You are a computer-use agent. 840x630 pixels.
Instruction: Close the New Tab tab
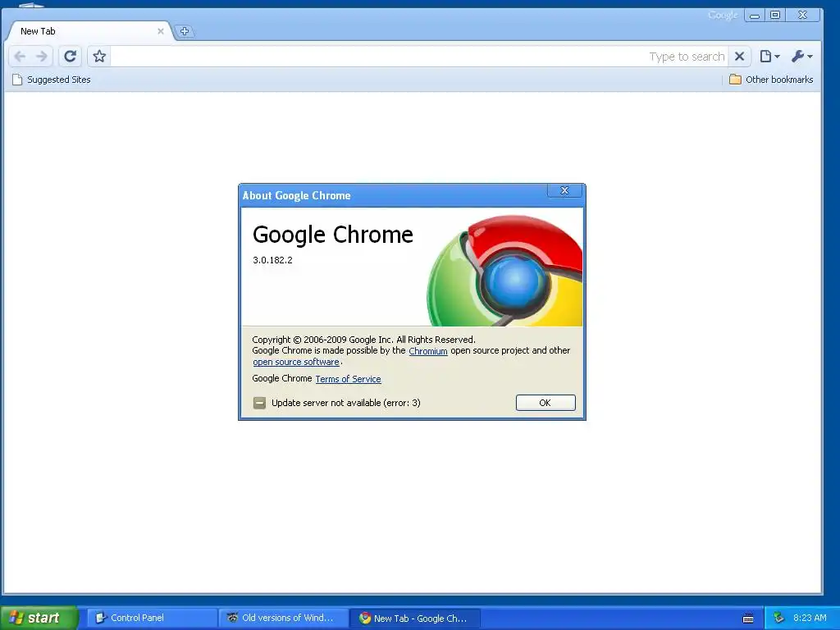[x=160, y=31]
